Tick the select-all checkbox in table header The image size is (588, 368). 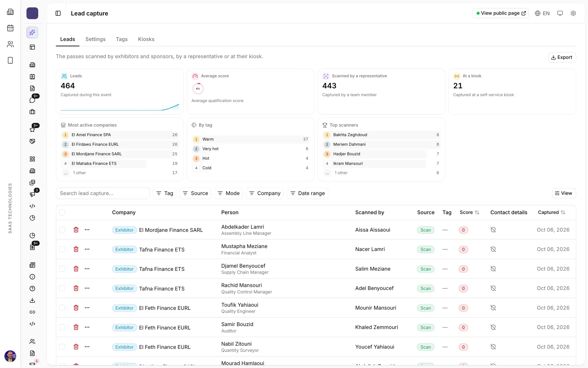62,212
